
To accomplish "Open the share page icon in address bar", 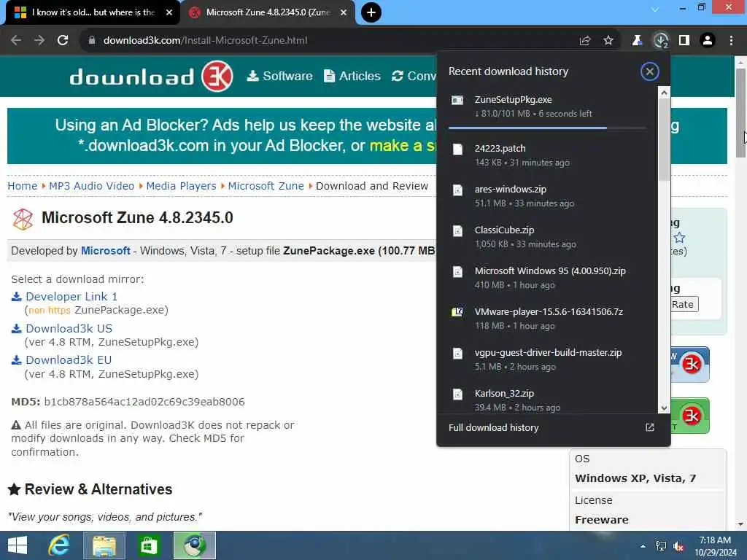I will pyautogui.click(x=585, y=41).
